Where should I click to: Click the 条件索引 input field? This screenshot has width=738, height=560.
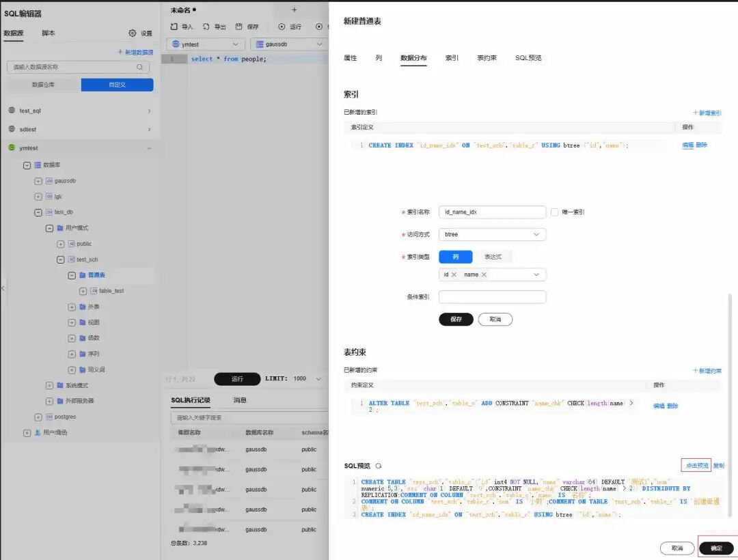point(492,296)
